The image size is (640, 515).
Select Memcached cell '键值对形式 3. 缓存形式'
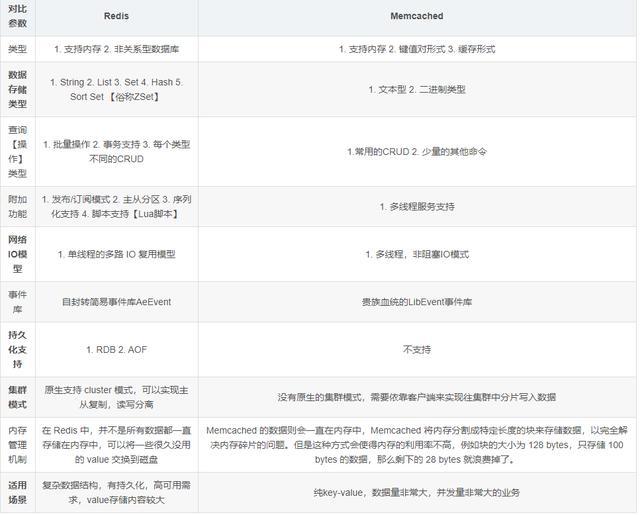417,49
